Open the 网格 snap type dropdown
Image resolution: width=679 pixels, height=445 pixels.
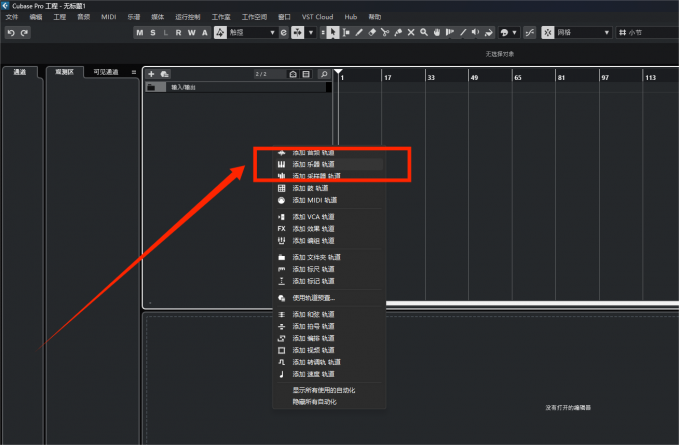click(x=583, y=32)
